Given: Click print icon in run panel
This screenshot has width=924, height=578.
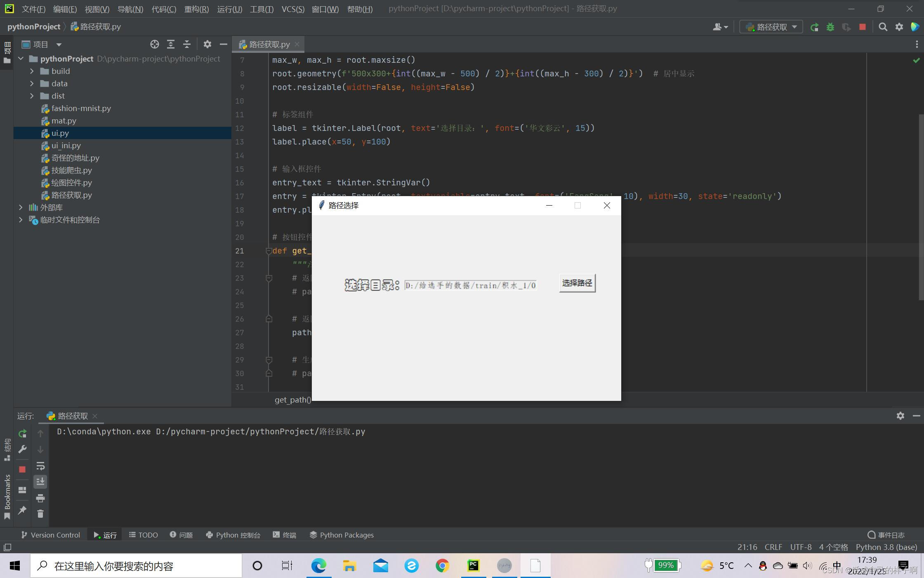Looking at the screenshot, I should (40, 498).
